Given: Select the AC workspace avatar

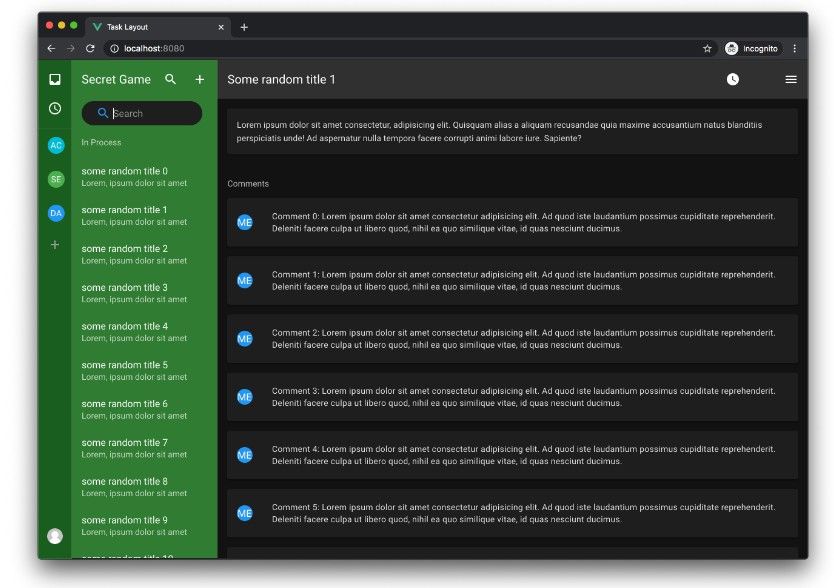Looking at the screenshot, I should click(56, 145).
